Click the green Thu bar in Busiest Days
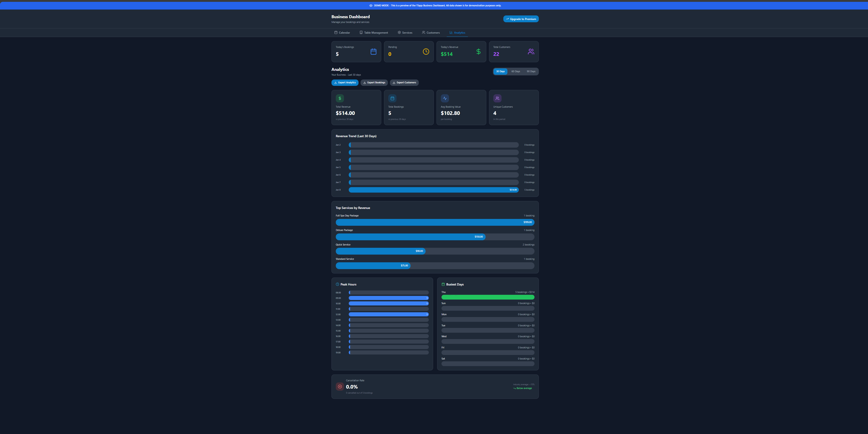The image size is (868, 434). tap(488, 297)
